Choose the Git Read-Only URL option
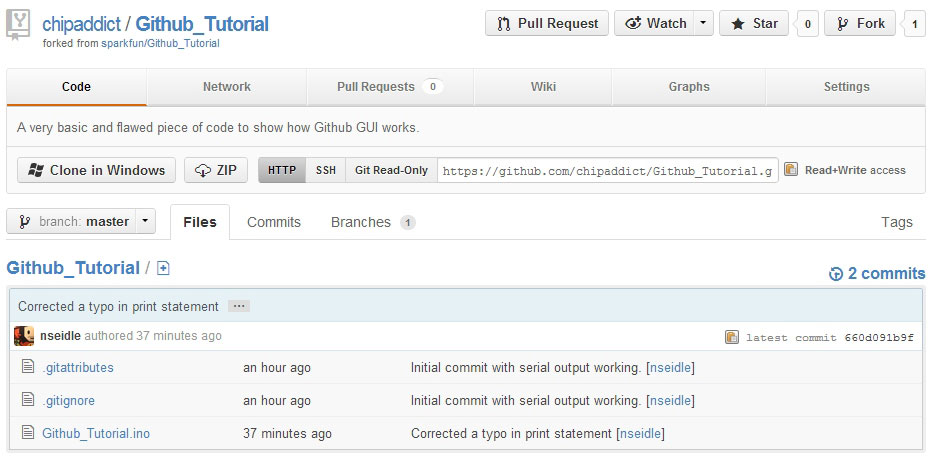 pyautogui.click(x=391, y=170)
